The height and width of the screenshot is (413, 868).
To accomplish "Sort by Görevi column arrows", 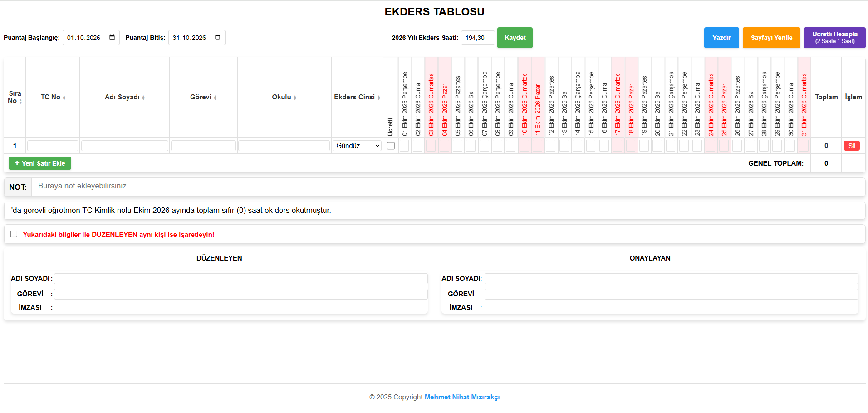I will [215, 98].
